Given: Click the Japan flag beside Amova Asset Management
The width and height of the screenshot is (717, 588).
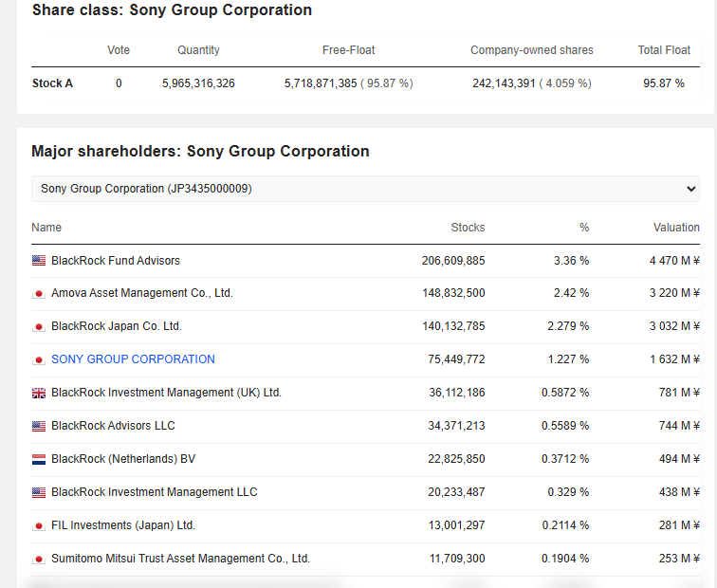Looking at the screenshot, I should click(x=39, y=293).
